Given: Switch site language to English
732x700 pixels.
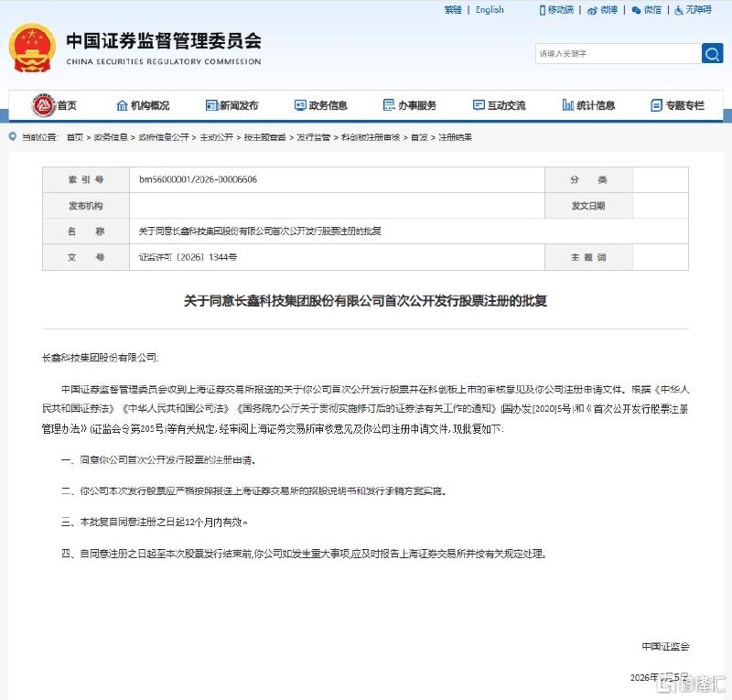Looking at the screenshot, I should [x=490, y=10].
